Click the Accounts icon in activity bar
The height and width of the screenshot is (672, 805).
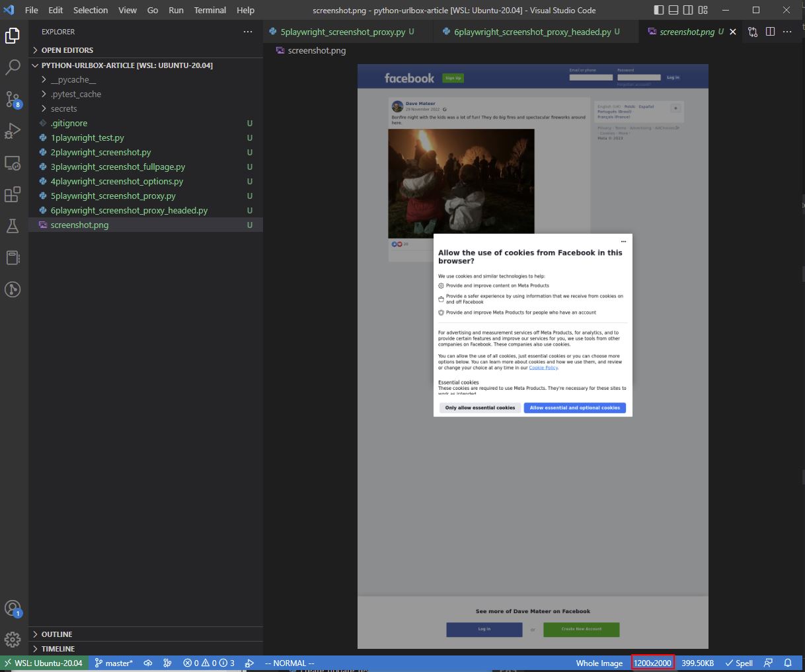[13, 608]
